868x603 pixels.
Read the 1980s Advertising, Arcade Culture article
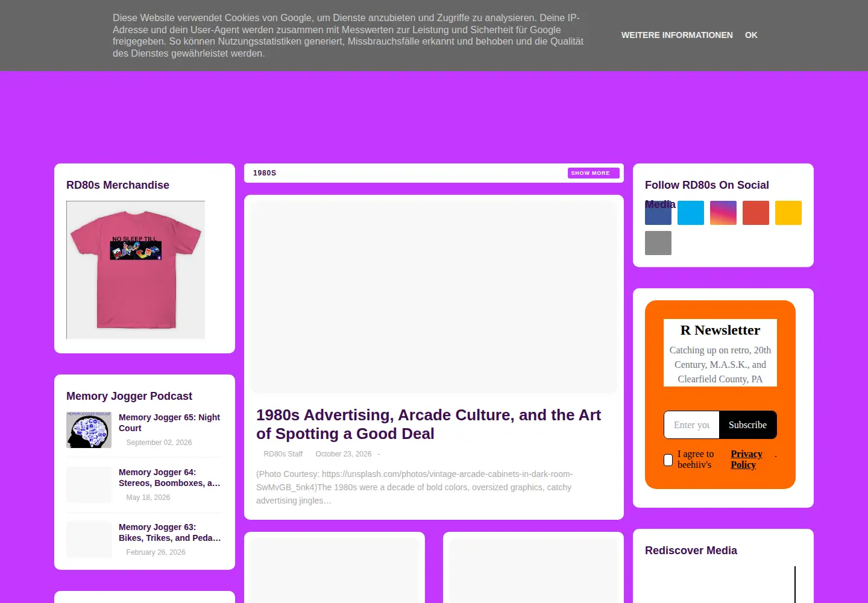click(429, 425)
